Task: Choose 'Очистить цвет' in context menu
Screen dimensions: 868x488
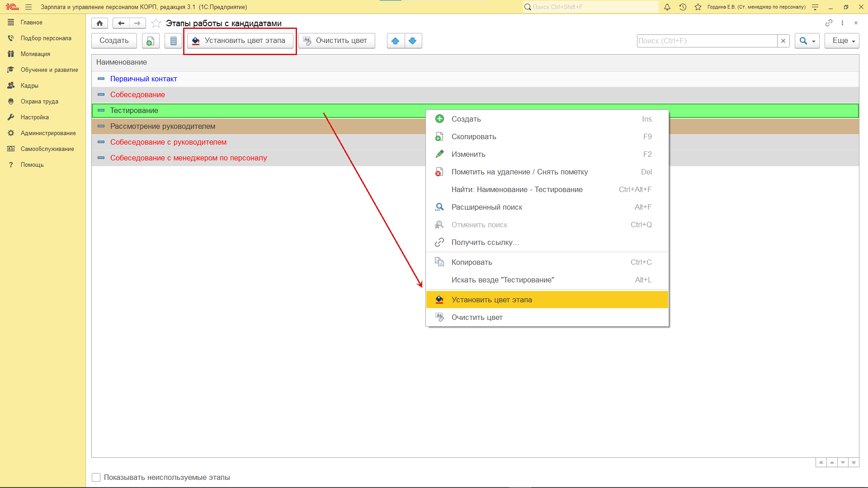Action: [x=476, y=317]
